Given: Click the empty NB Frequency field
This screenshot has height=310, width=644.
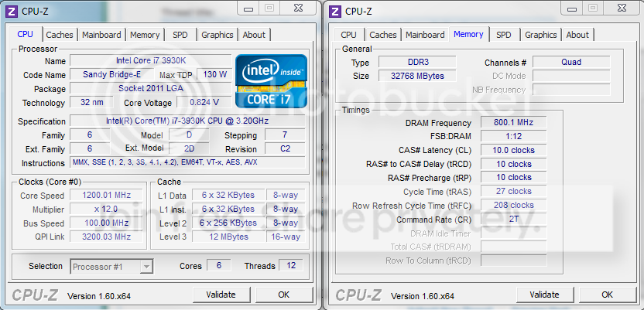Looking at the screenshot, I should tap(571, 90).
